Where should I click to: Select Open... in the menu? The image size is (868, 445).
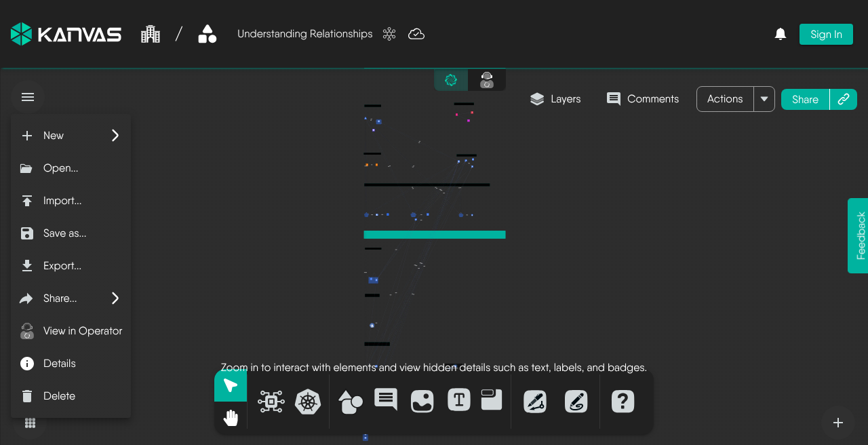click(x=71, y=168)
